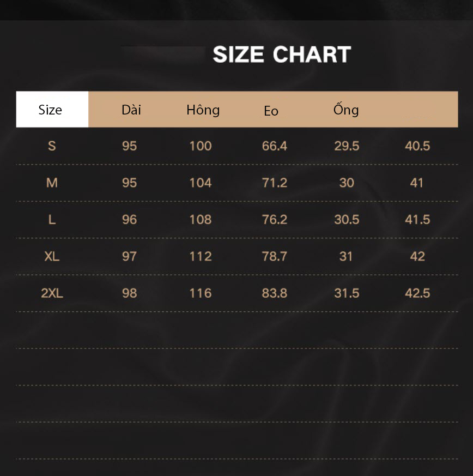Click the Eo column header
The image size is (473, 476).
(x=271, y=111)
